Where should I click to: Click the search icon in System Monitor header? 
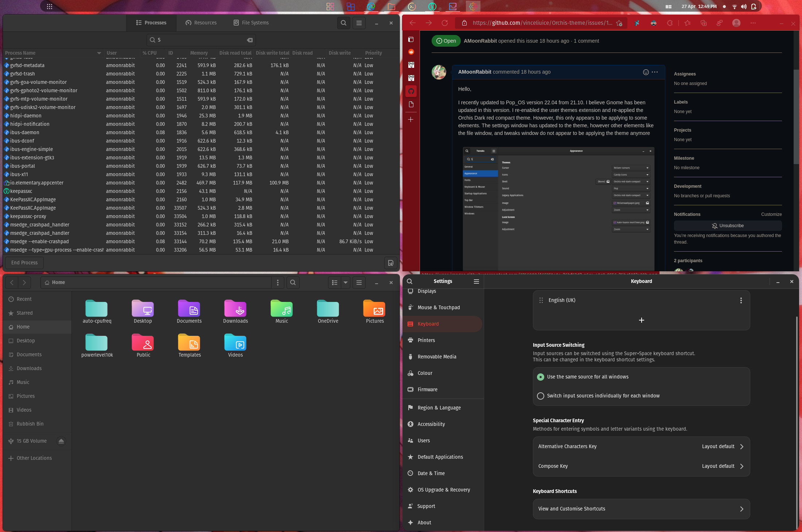[x=343, y=23]
